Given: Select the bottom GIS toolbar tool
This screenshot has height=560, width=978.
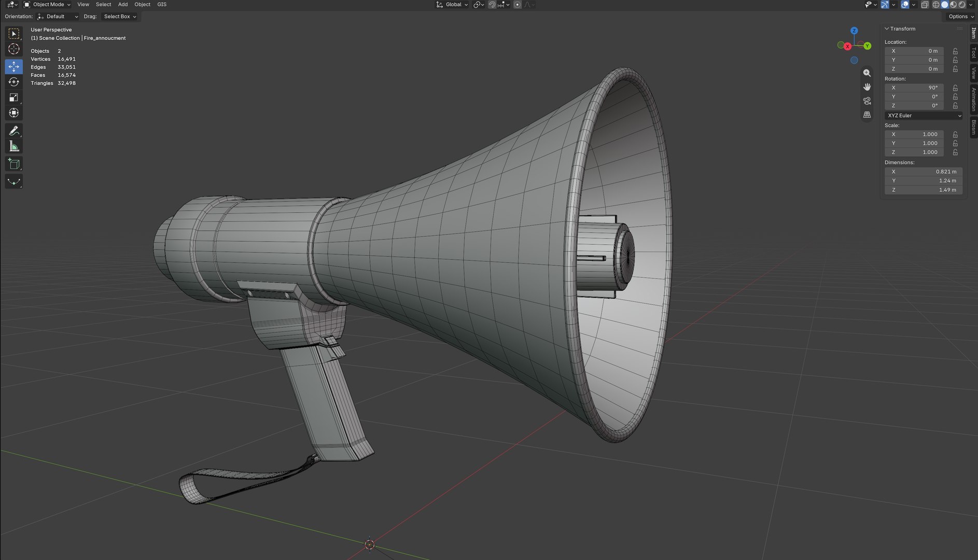Looking at the screenshot, I should tap(14, 182).
